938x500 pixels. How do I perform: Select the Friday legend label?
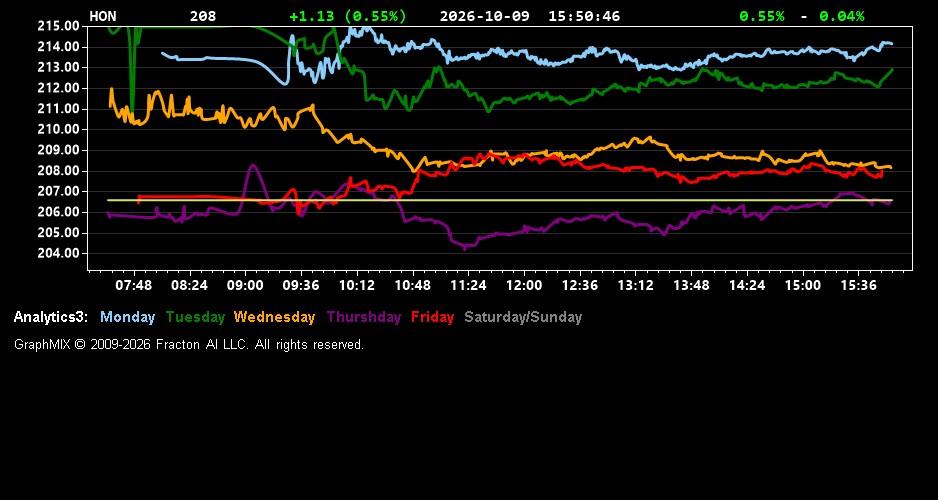pyautogui.click(x=433, y=317)
